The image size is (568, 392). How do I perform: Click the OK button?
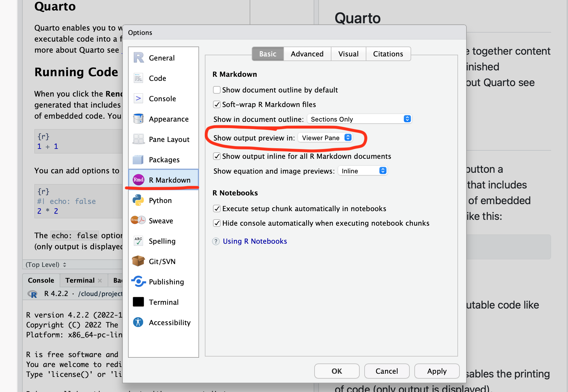click(x=337, y=371)
